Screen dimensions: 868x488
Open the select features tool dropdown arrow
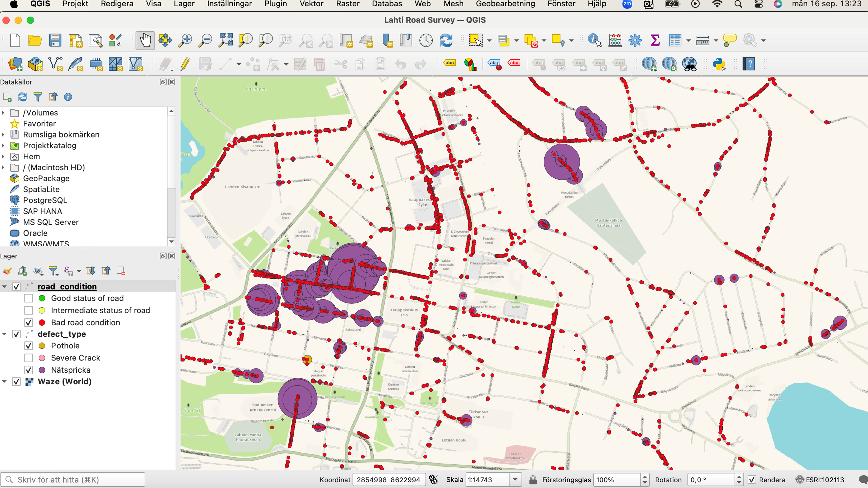[x=489, y=41]
